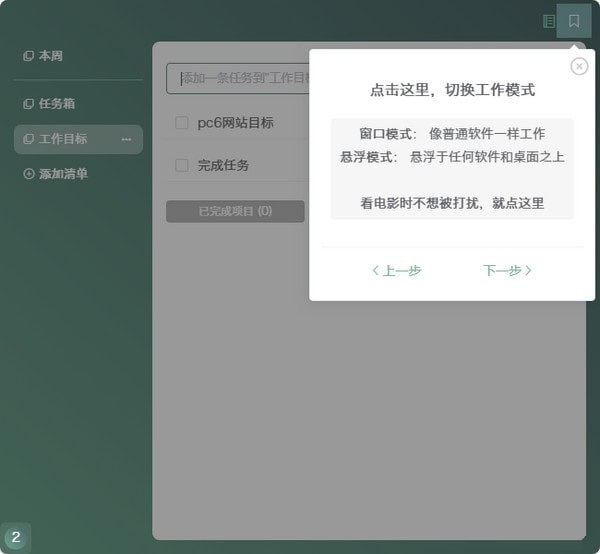Check the pc6网站目标 task checkbox

pyautogui.click(x=181, y=123)
